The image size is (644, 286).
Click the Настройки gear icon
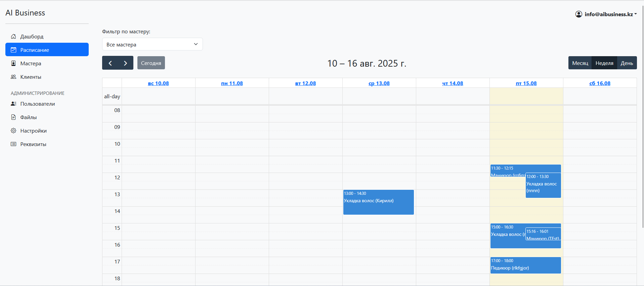(13, 131)
